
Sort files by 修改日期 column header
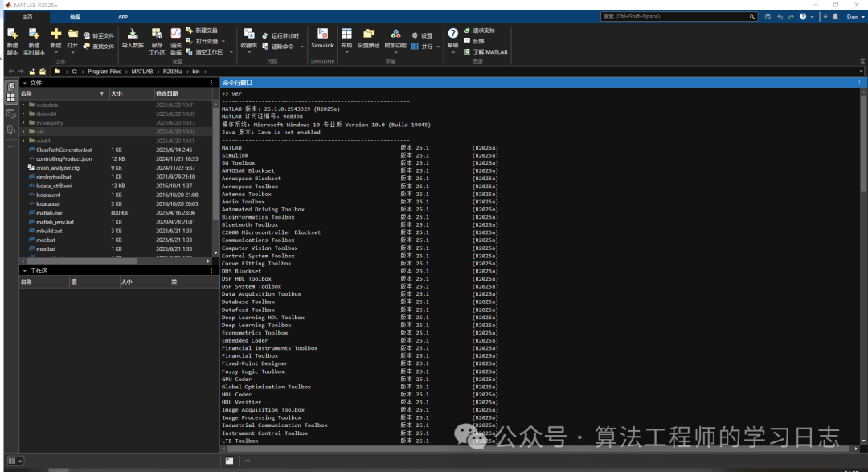tap(182, 93)
